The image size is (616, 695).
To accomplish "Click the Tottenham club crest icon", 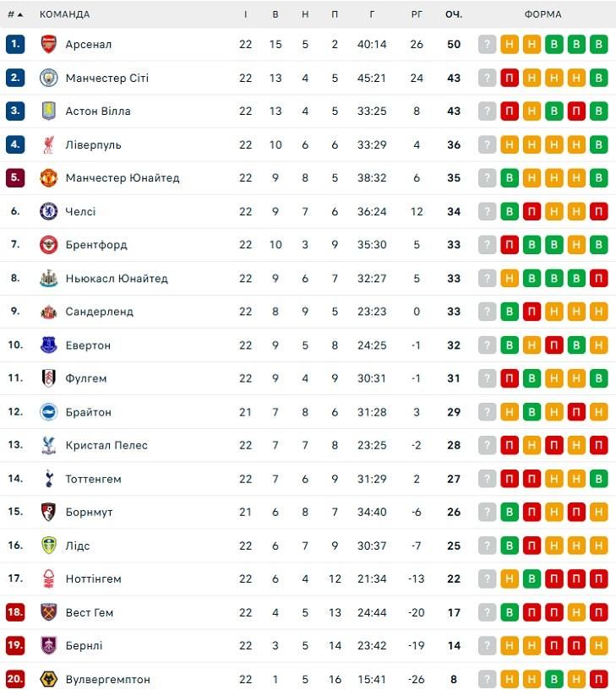I will pyautogui.click(x=48, y=479).
